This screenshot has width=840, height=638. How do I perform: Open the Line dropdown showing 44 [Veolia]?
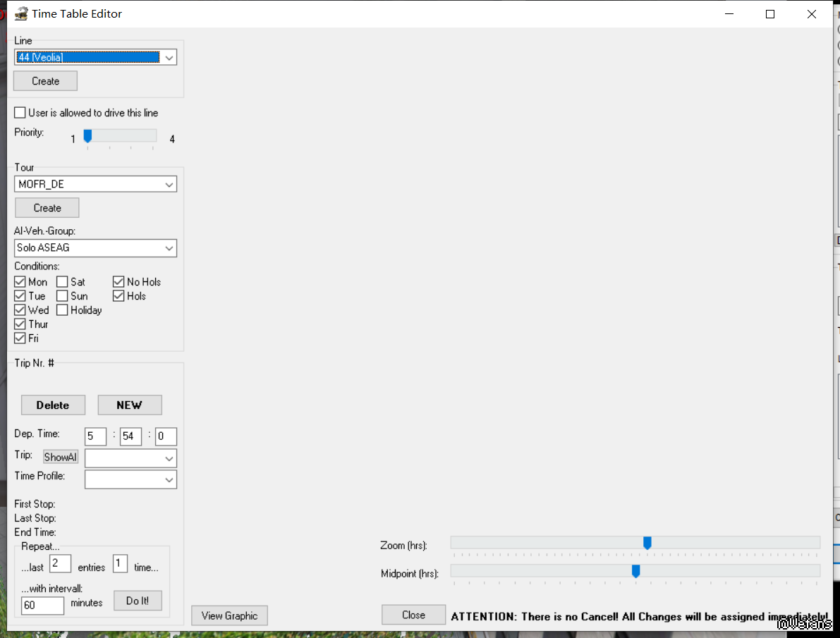[95, 57]
